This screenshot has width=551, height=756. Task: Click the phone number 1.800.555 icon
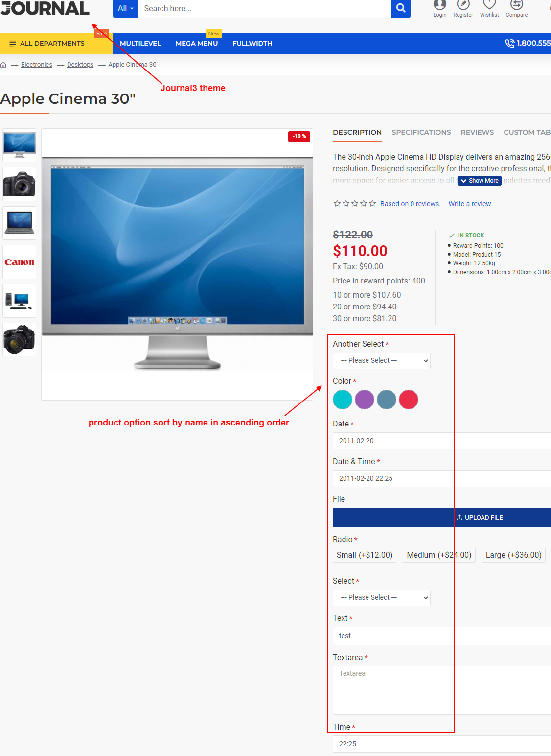(509, 43)
